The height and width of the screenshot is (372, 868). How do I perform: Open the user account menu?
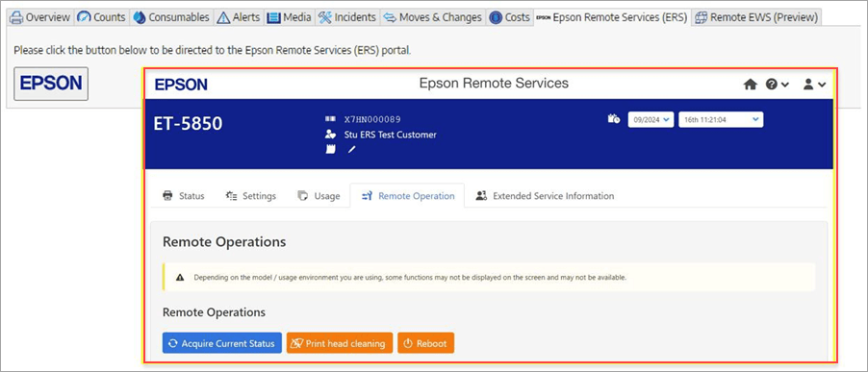(814, 85)
